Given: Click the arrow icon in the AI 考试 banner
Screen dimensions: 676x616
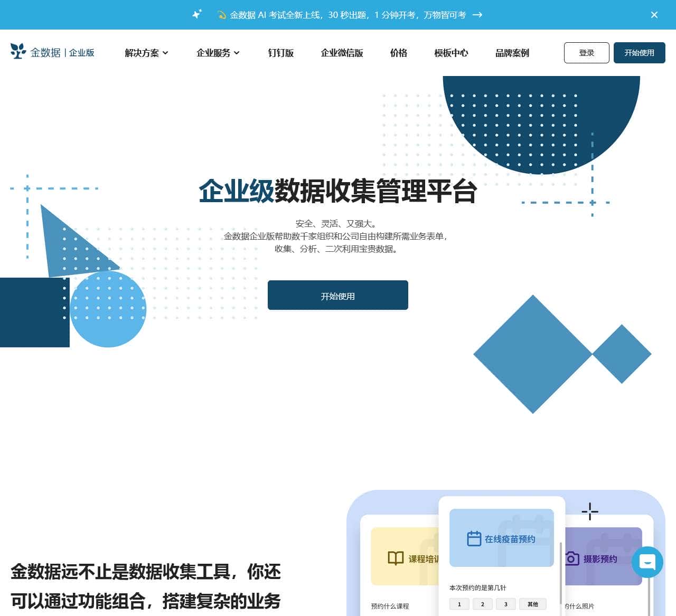Looking at the screenshot, I should (477, 15).
